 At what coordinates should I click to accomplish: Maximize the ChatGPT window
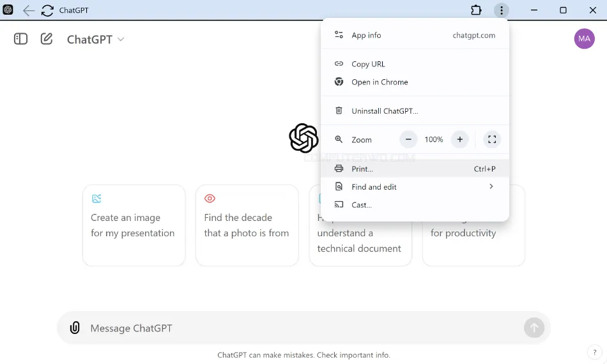tap(564, 10)
